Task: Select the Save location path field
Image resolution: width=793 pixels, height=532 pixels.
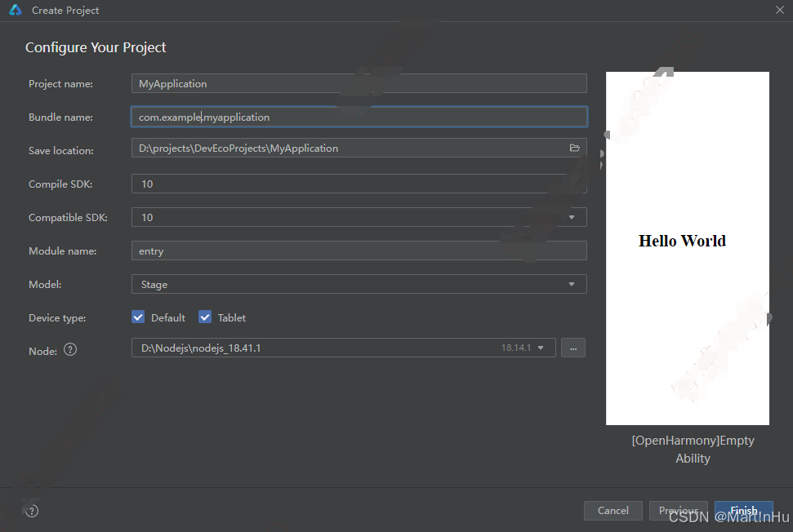Action: coord(359,148)
